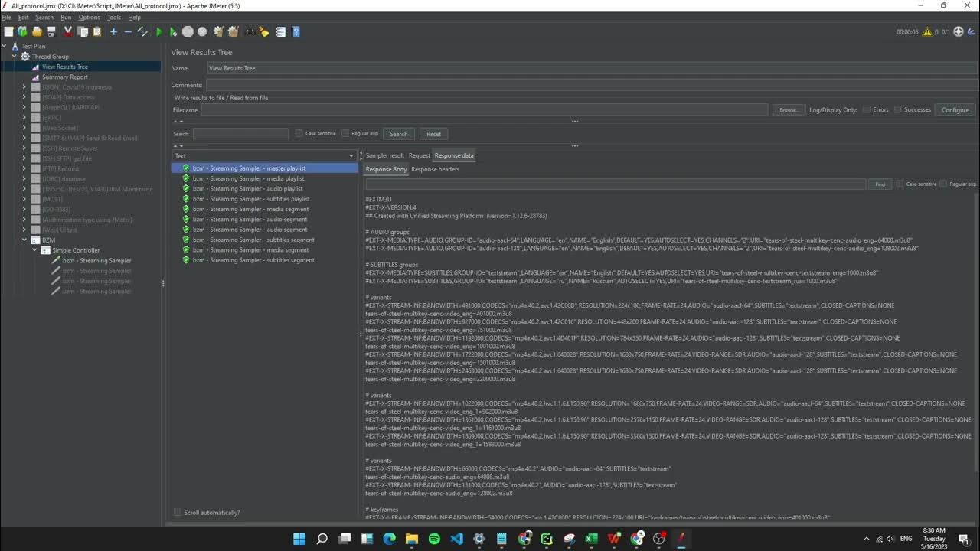Open Microsoft Edge from the taskbar
Screen dimensions: 980x551
coord(389,539)
